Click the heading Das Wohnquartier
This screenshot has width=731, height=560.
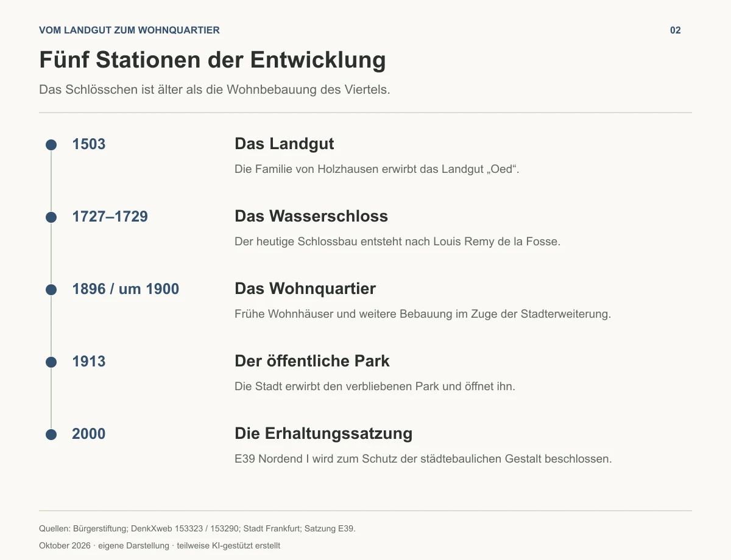pos(305,289)
